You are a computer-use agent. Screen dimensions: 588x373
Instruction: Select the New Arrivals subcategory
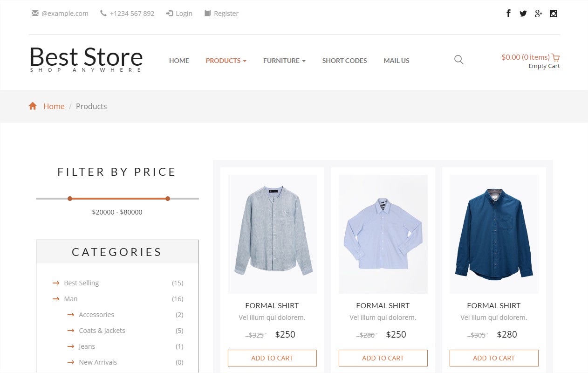98,362
